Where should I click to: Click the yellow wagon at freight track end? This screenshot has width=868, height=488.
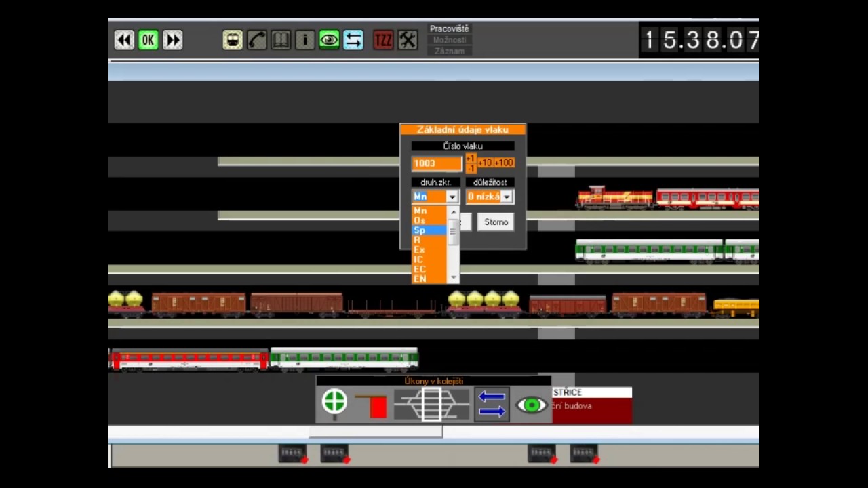(736, 307)
